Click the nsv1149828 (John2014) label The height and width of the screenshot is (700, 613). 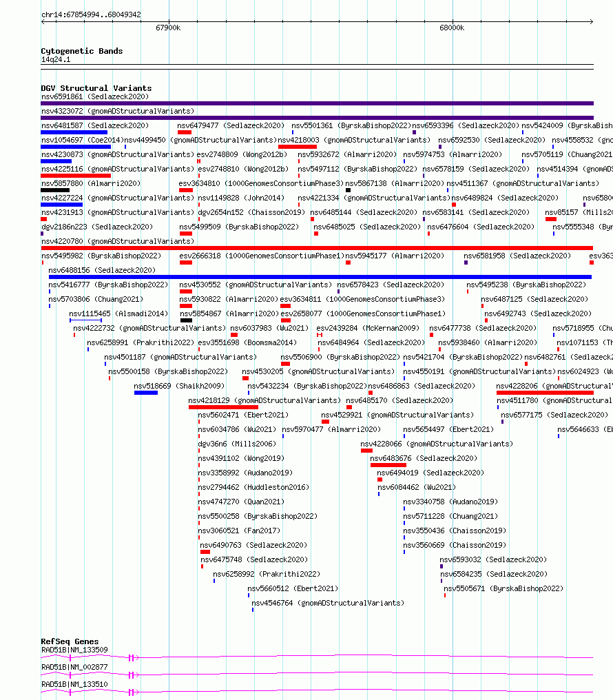pyautogui.click(x=241, y=198)
